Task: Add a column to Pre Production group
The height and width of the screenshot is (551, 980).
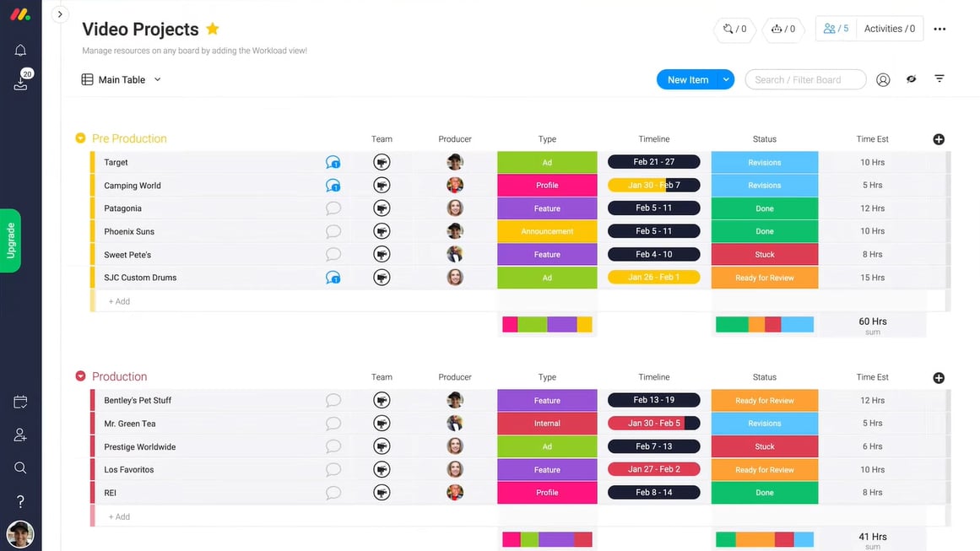Action: (x=939, y=139)
